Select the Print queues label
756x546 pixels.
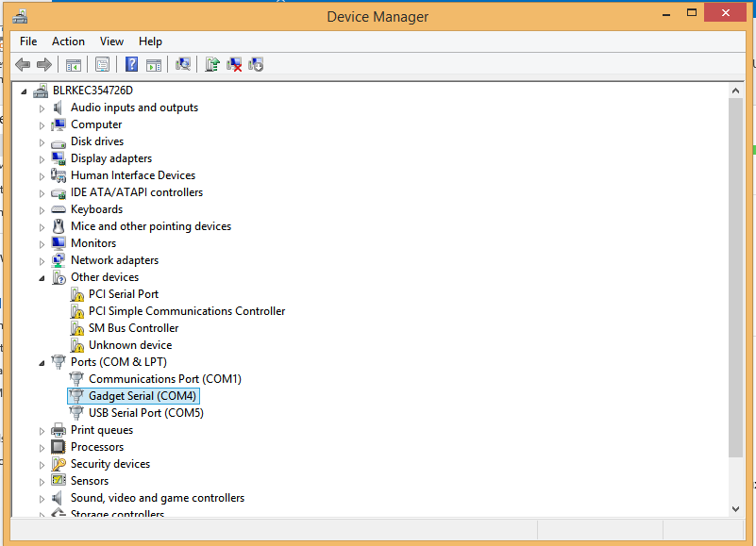coord(102,430)
